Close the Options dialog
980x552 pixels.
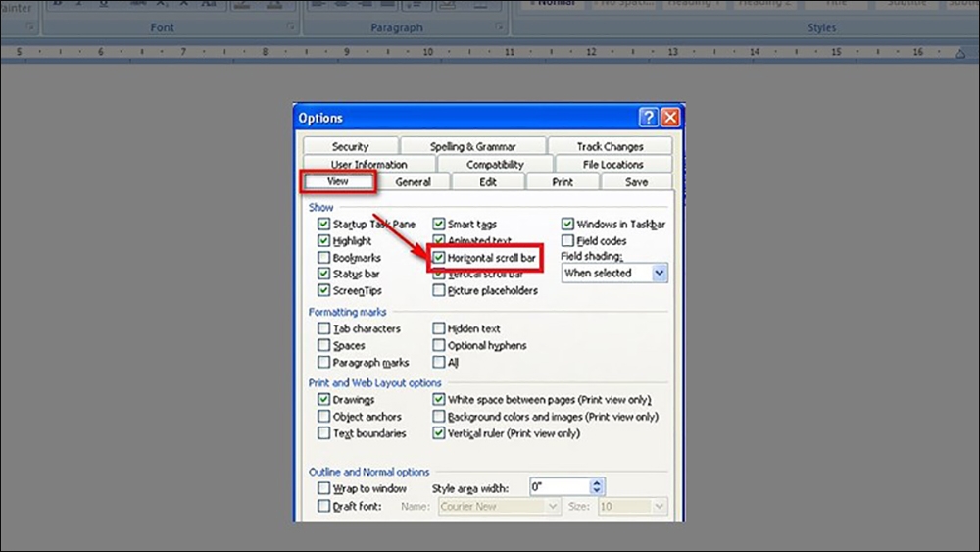click(x=670, y=117)
